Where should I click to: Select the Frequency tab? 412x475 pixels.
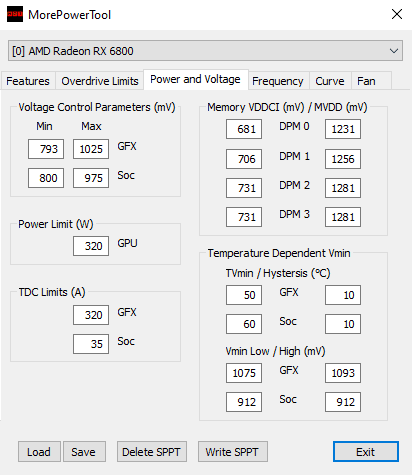point(278,81)
